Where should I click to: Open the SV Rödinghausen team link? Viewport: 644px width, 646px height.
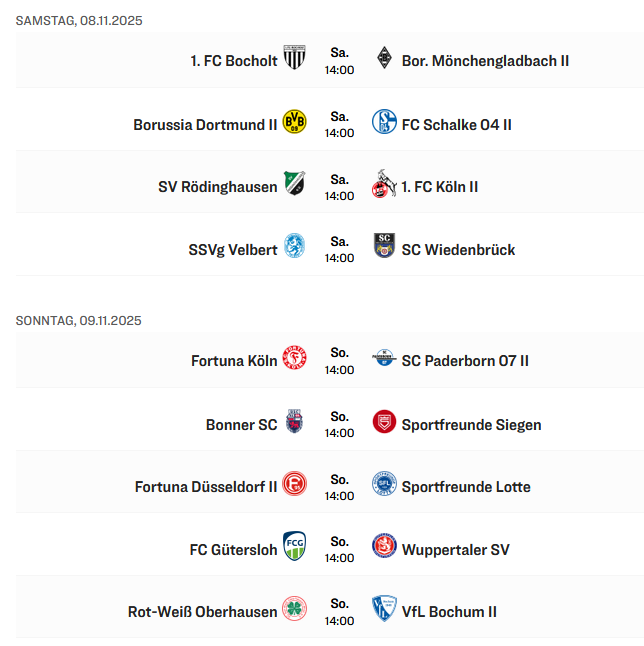click(218, 187)
